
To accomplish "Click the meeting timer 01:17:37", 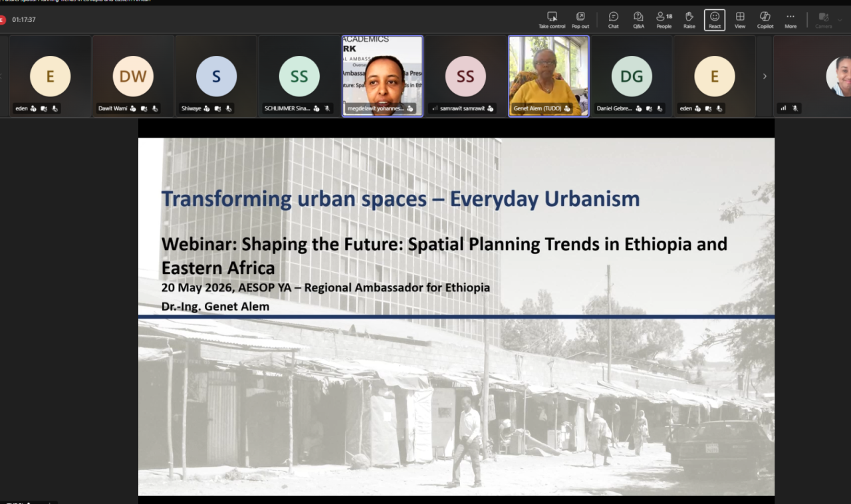I will [24, 20].
